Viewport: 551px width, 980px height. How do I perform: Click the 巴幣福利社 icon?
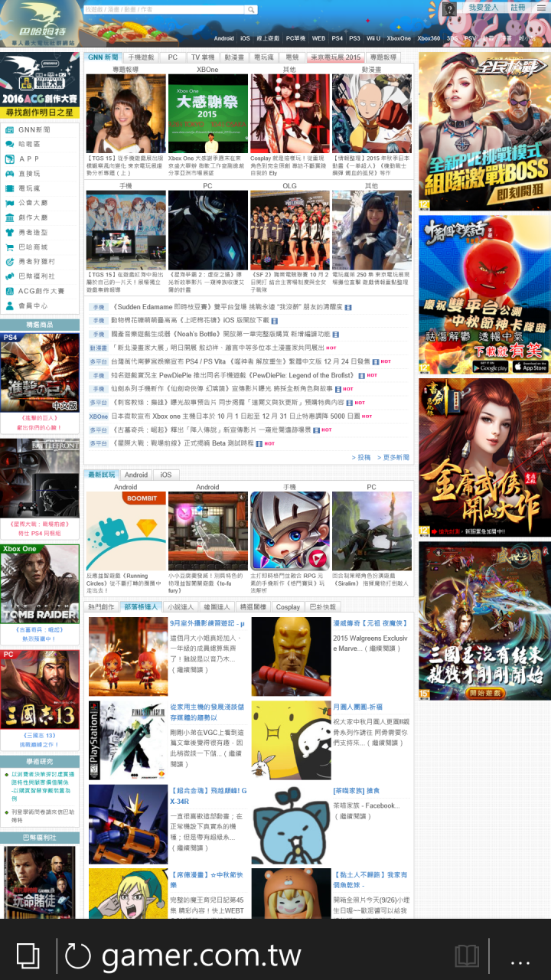coord(10,276)
